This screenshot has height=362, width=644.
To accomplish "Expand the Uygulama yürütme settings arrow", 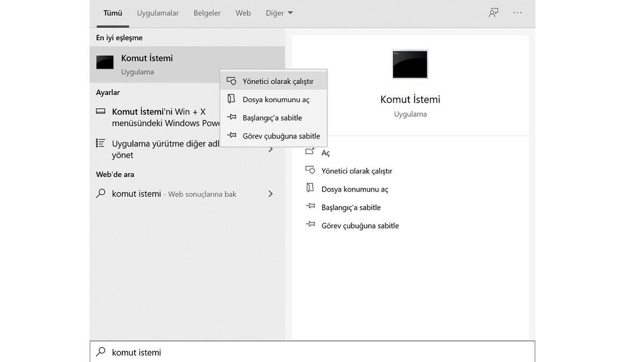I will tap(270, 149).
